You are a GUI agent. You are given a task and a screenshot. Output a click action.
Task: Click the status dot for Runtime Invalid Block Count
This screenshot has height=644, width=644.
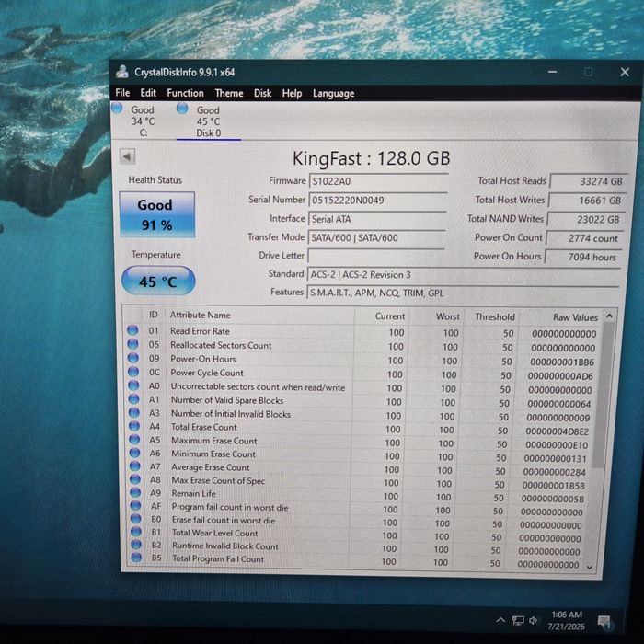tap(136, 545)
